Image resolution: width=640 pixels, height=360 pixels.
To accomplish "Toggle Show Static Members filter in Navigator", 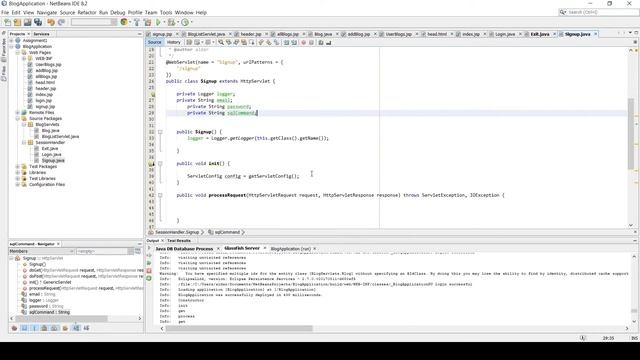I will pos(34,328).
